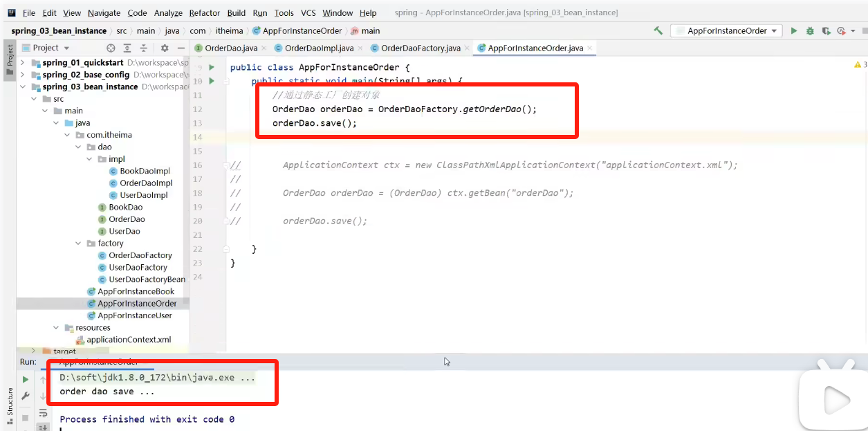This screenshot has width=868, height=431.
Task: Collapse the impl package
Action: point(89,158)
